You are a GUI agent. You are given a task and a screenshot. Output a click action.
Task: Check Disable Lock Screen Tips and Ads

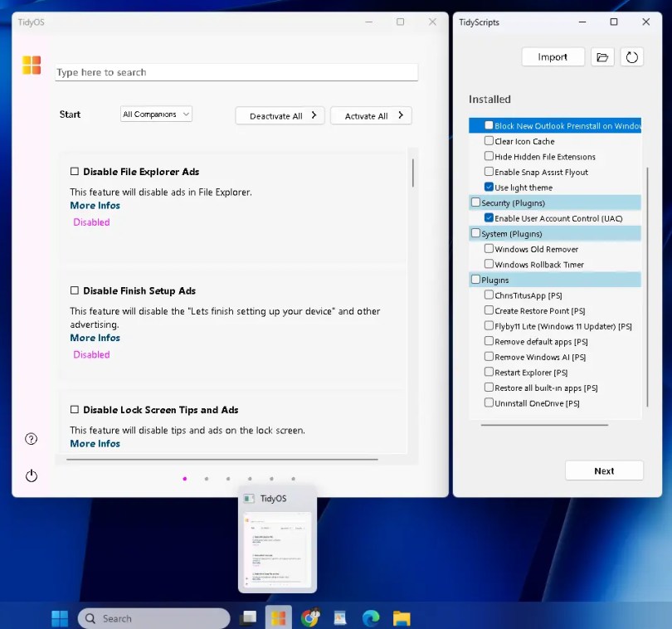pyautogui.click(x=75, y=409)
